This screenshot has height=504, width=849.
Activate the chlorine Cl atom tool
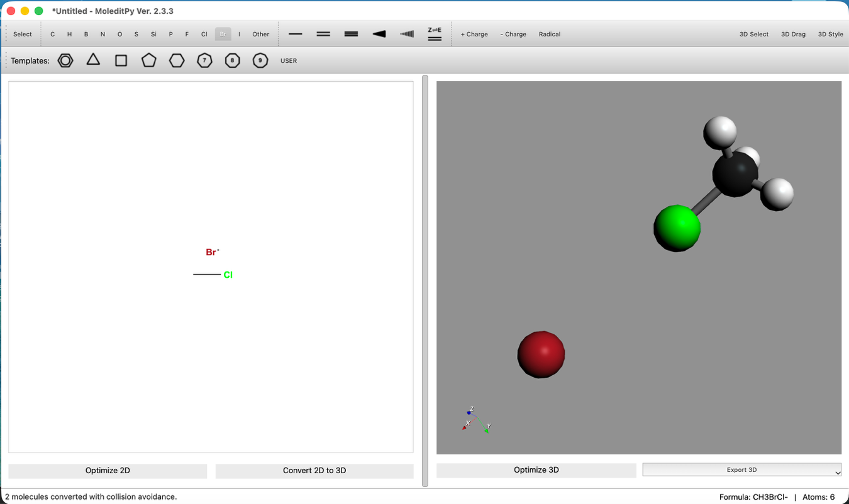tap(204, 34)
